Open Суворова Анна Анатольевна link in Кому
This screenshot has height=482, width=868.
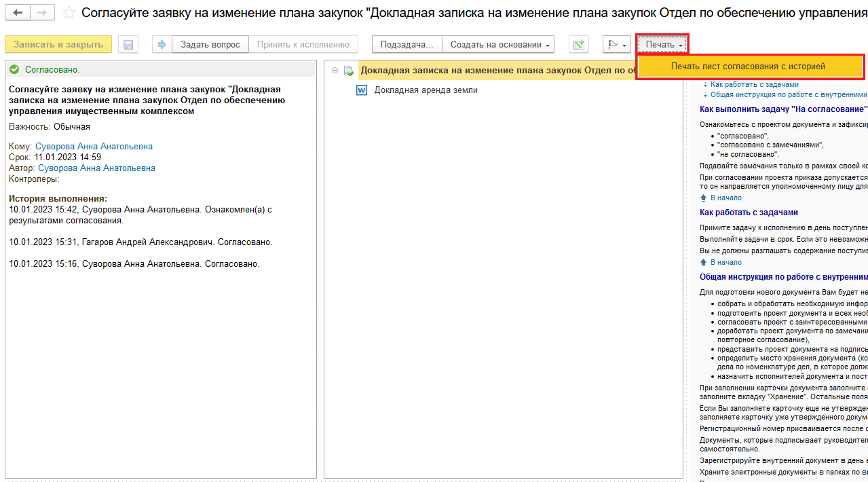(94, 146)
